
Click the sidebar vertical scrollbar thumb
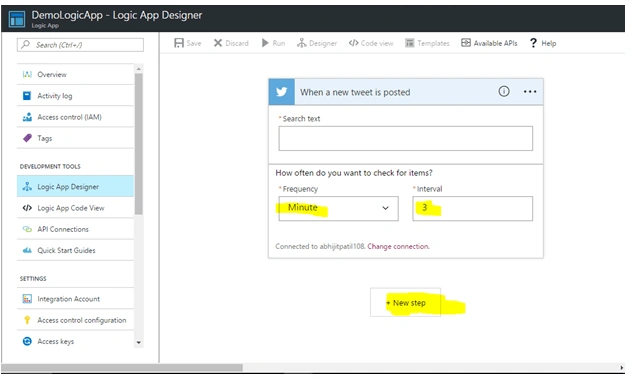pyautogui.click(x=139, y=144)
